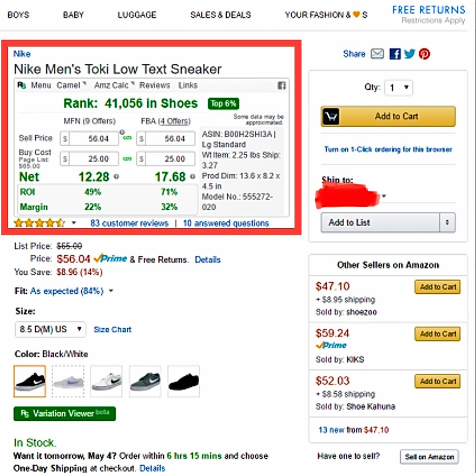This screenshot has width=476, height=473.
Task: Toggle the Buy Cost sync link
Action: tap(128, 159)
